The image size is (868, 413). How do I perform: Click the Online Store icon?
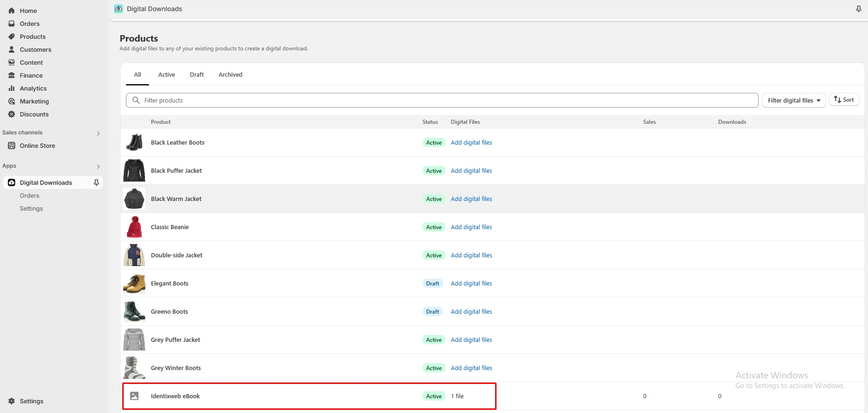point(12,146)
